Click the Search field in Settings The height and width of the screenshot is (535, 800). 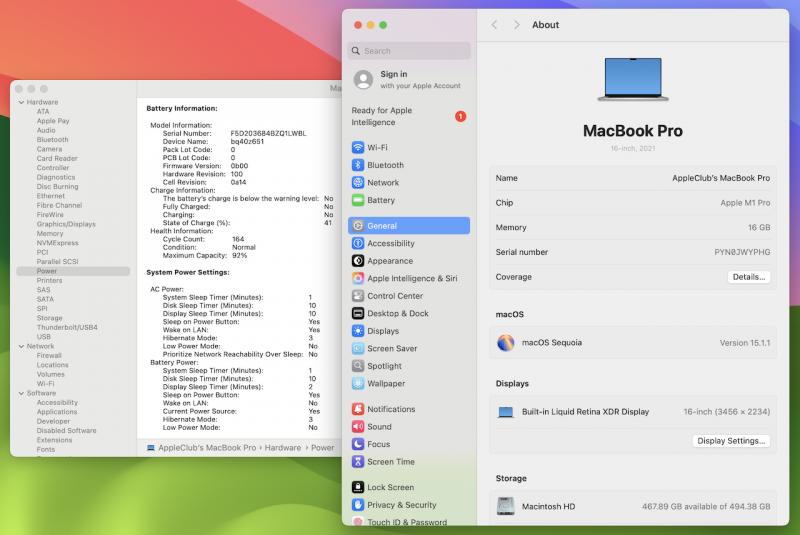410,51
